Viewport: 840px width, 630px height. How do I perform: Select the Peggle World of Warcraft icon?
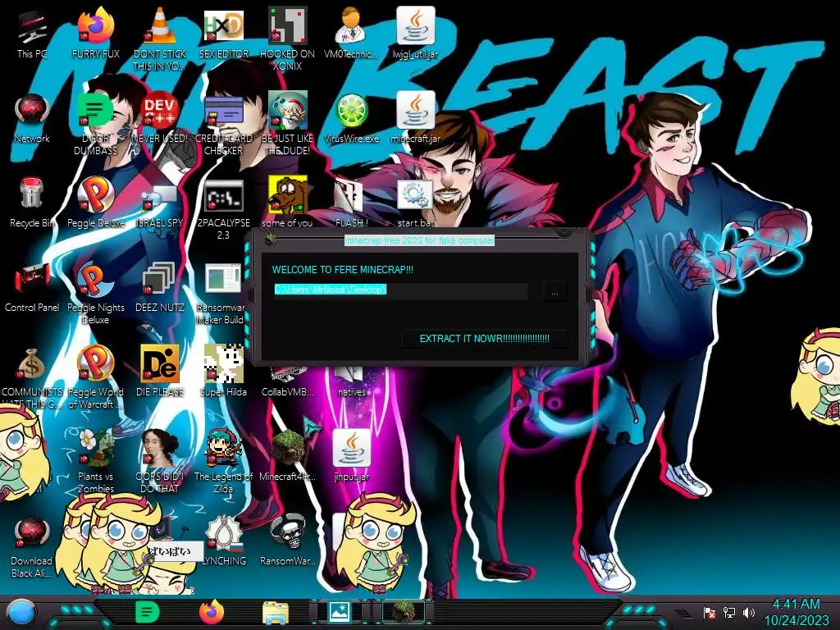[95, 378]
